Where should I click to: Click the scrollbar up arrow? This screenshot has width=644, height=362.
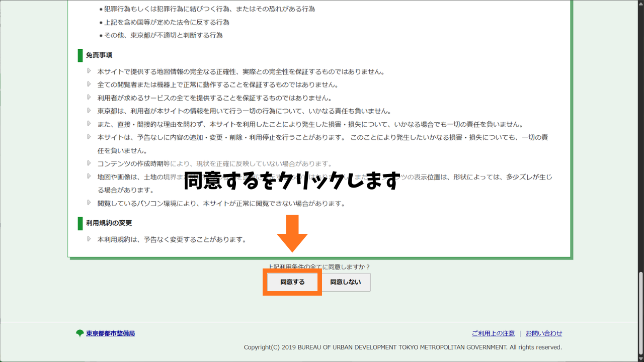(x=640, y=4)
